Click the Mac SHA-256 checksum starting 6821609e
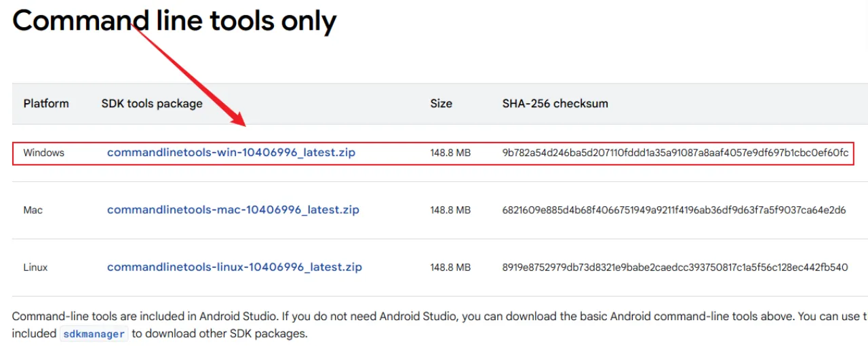Viewport: 868px width, 346px height. click(673, 210)
